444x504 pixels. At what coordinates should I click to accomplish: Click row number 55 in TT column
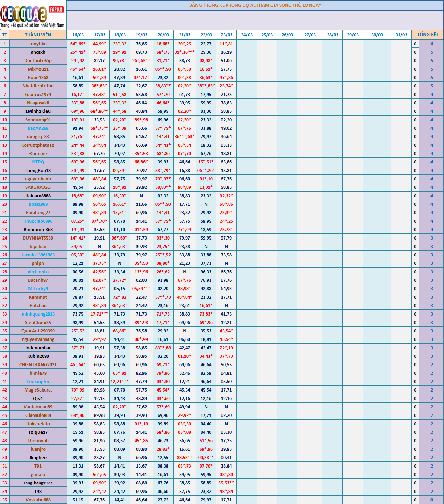pos(5,500)
